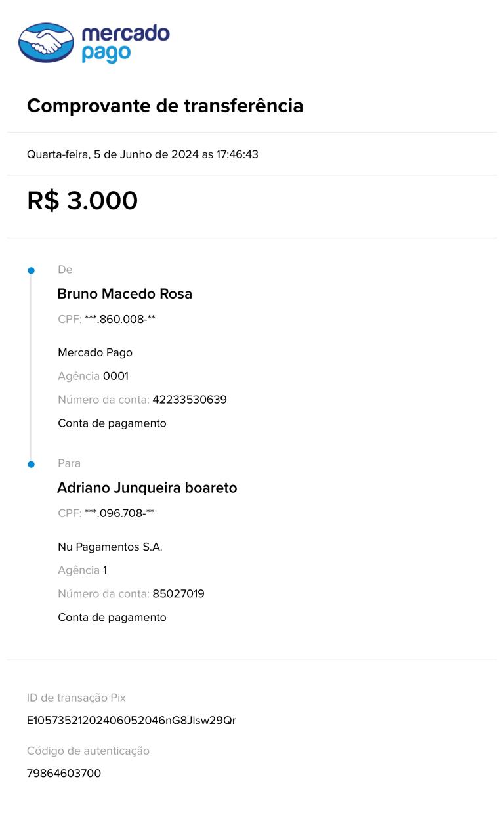The height and width of the screenshot is (840, 504).
Task: Click recipient account number 85027019
Action: pos(178,594)
